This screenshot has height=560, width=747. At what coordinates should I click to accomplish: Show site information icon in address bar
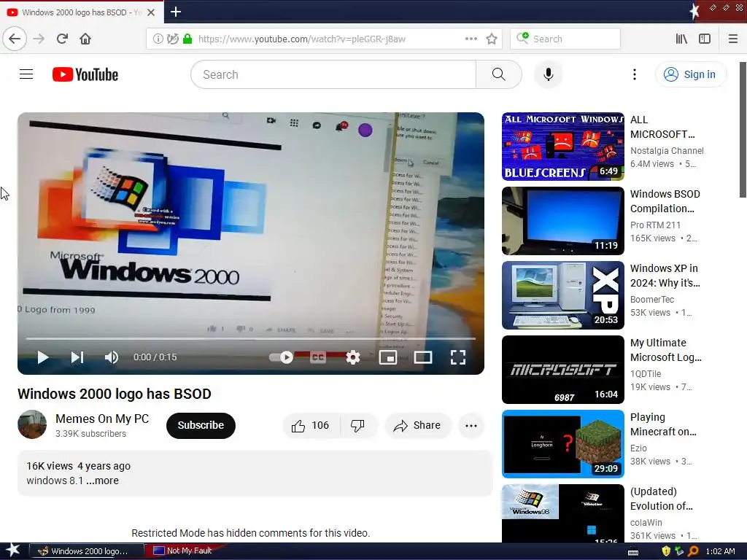click(158, 39)
